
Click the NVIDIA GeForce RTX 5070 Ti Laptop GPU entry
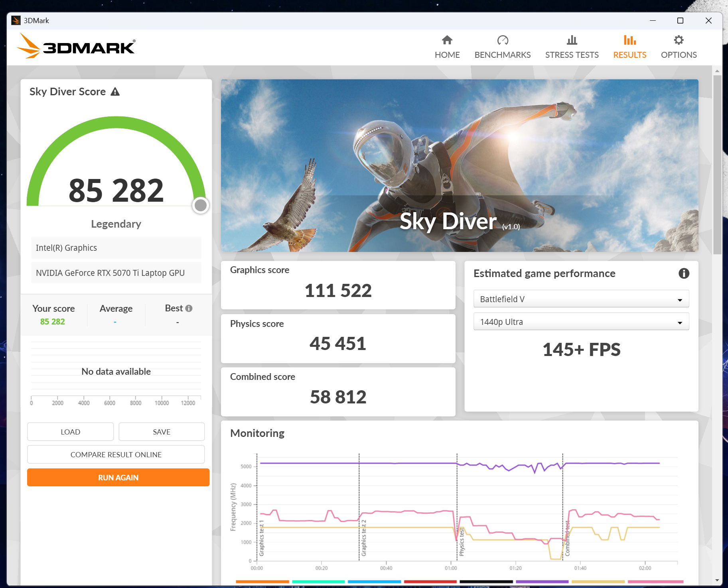pos(116,273)
